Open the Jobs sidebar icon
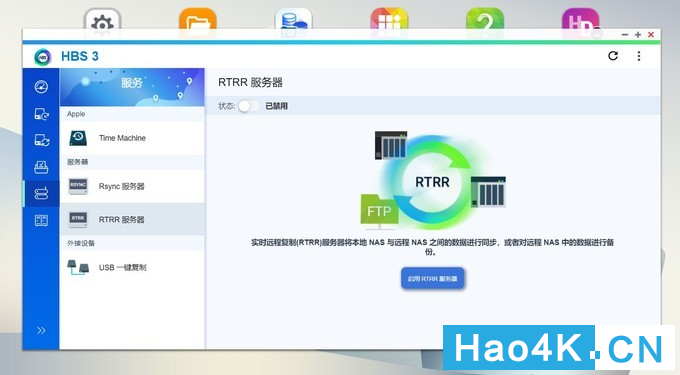 tap(41, 167)
